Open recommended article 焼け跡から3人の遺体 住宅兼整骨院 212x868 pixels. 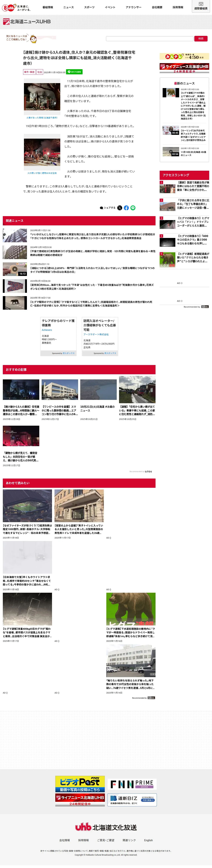click(x=21, y=398)
